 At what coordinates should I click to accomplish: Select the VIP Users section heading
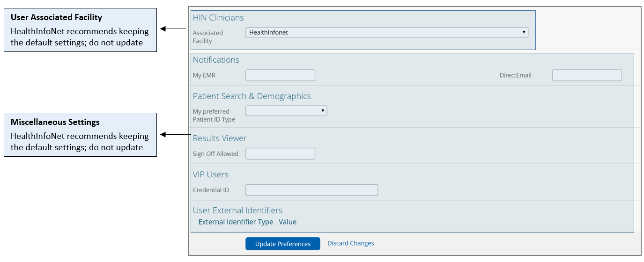coord(210,175)
